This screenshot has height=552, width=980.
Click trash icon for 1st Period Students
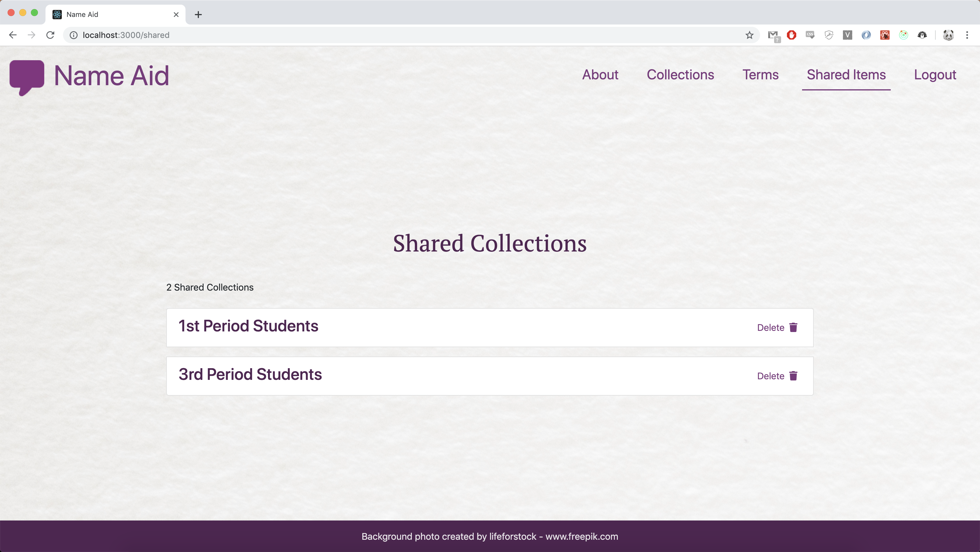[x=793, y=328]
